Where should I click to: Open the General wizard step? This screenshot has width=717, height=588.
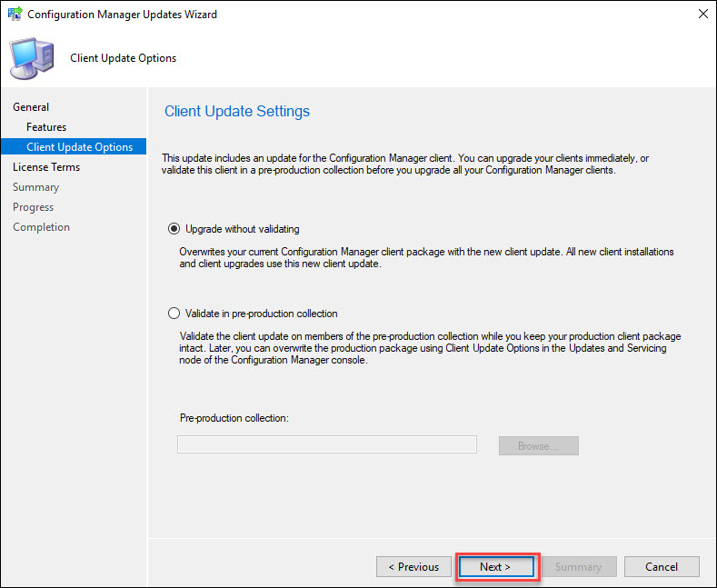31,107
